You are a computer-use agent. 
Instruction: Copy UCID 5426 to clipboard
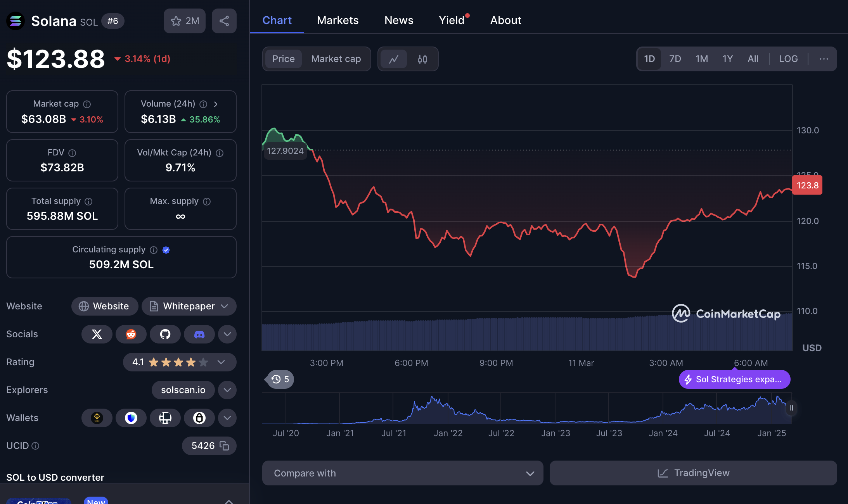(224, 446)
